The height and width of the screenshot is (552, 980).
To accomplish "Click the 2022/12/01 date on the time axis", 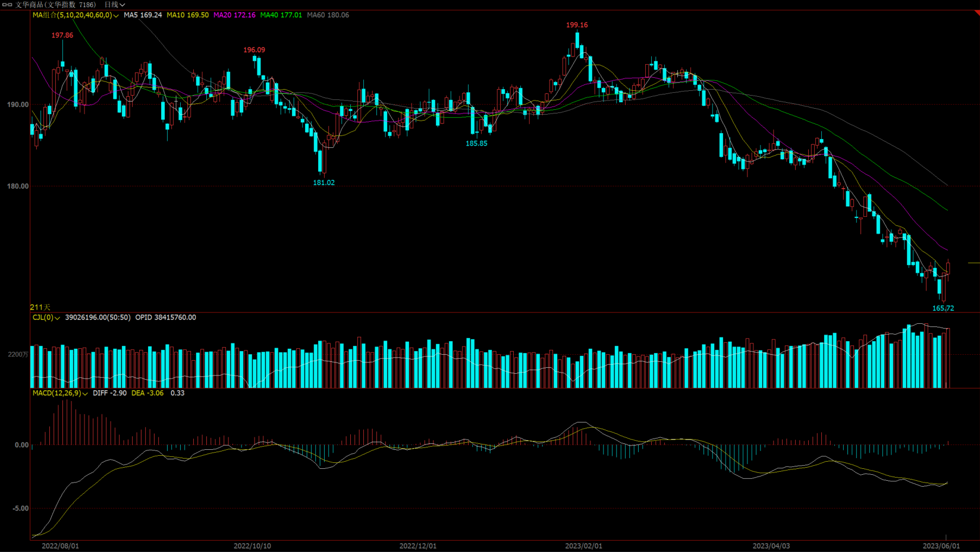I will (x=418, y=545).
